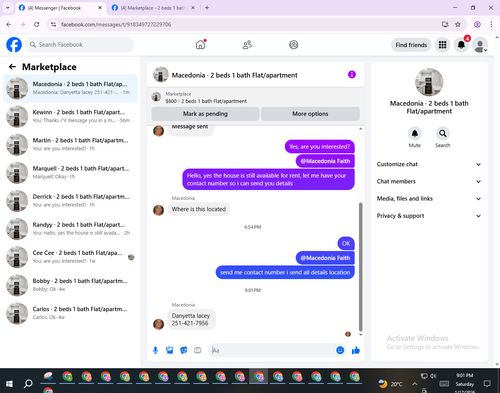
Task: Open the tab search dropdown arrow
Action: (8, 8)
